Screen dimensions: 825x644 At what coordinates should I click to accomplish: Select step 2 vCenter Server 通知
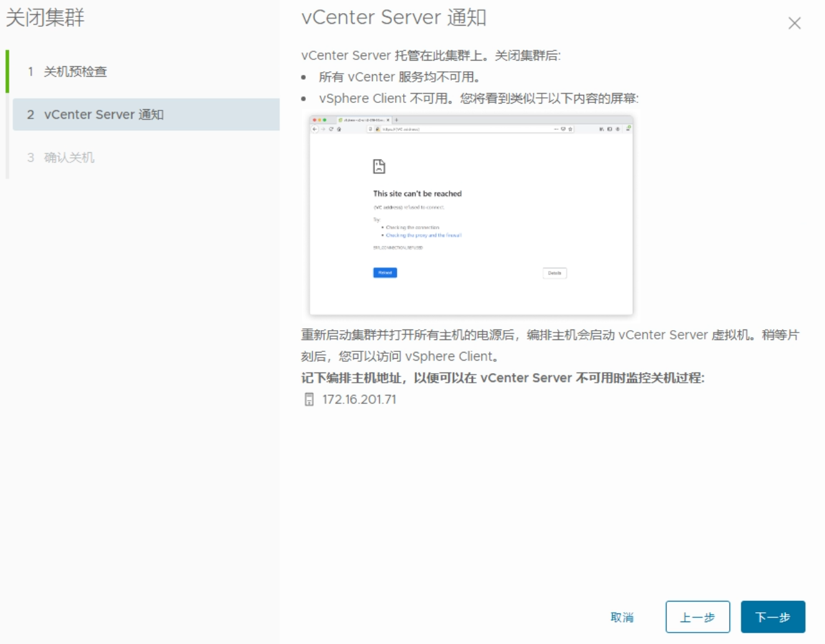click(x=145, y=114)
